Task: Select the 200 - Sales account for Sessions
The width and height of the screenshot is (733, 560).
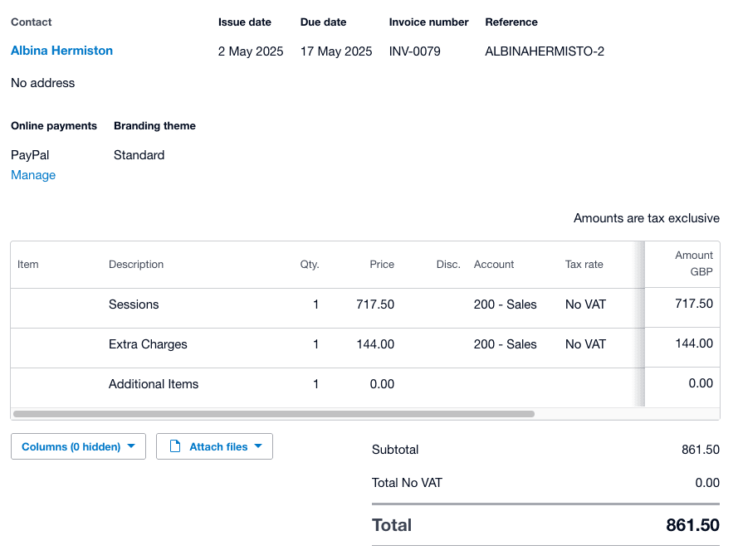Action: 505,304
